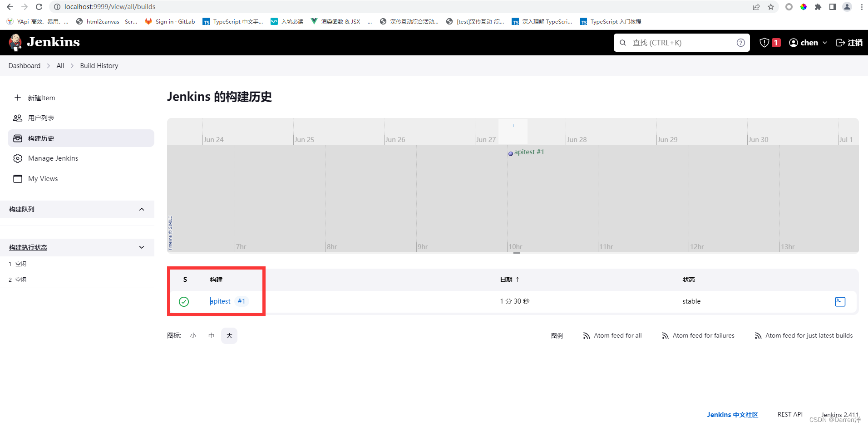The image size is (868, 427).
Task: Click the stable status cell
Action: coord(691,301)
